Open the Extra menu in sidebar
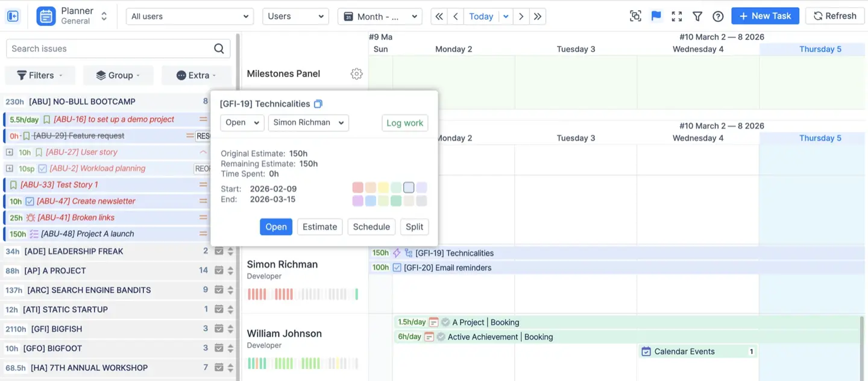The height and width of the screenshot is (381, 868). tap(197, 75)
